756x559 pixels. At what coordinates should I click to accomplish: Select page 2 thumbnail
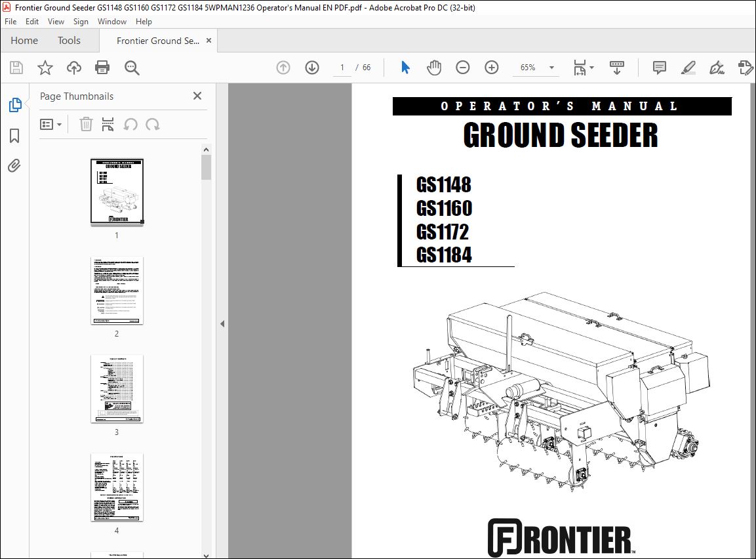pyautogui.click(x=117, y=291)
